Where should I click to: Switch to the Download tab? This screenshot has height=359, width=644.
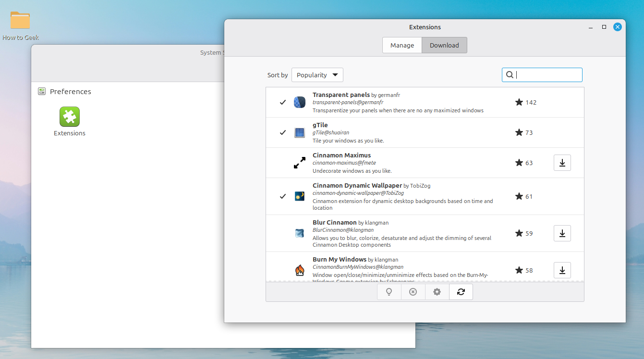(x=444, y=45)
